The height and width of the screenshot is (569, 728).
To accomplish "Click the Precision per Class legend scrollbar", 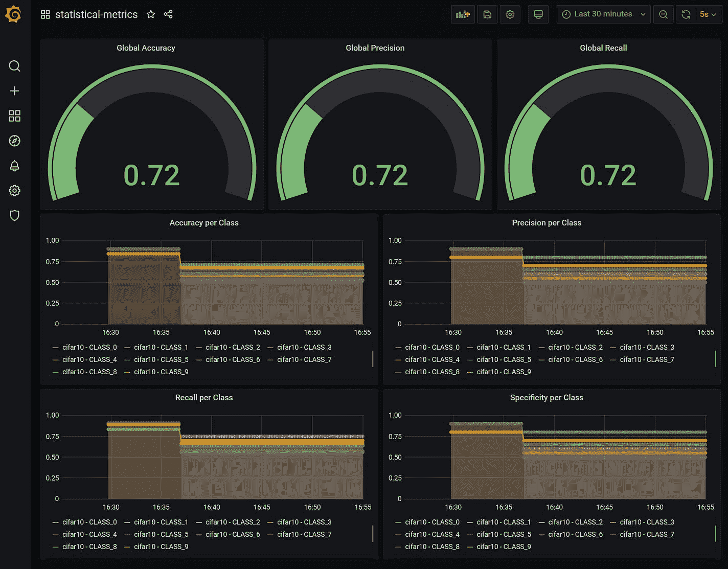I will click(715, 359).
